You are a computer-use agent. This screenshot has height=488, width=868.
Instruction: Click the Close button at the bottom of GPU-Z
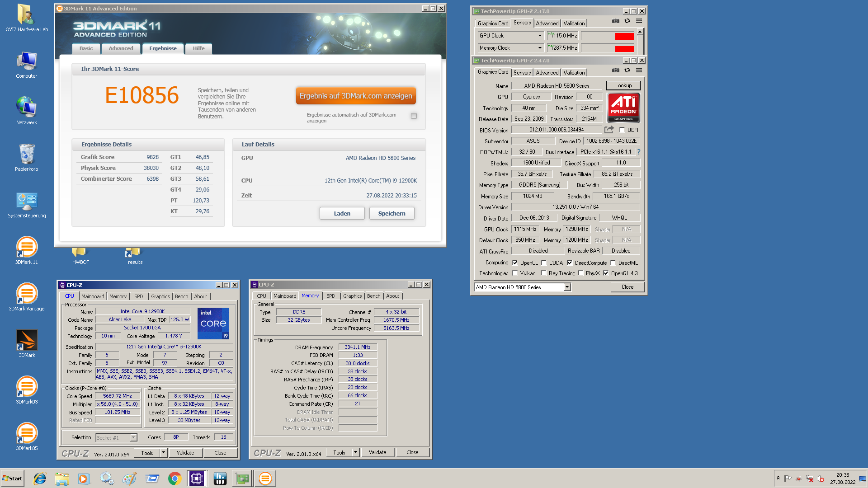(627, 287)
